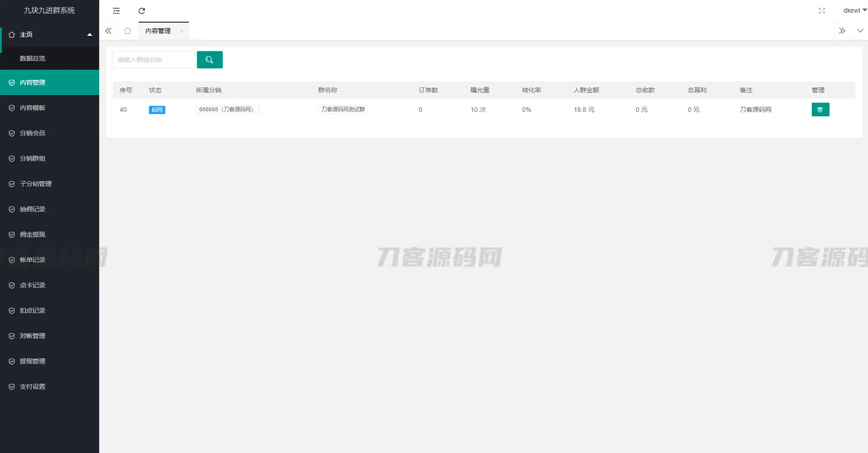Viewport: 868px width, 453px height.
Task: Click the page refresh icon
Action: 142,10
